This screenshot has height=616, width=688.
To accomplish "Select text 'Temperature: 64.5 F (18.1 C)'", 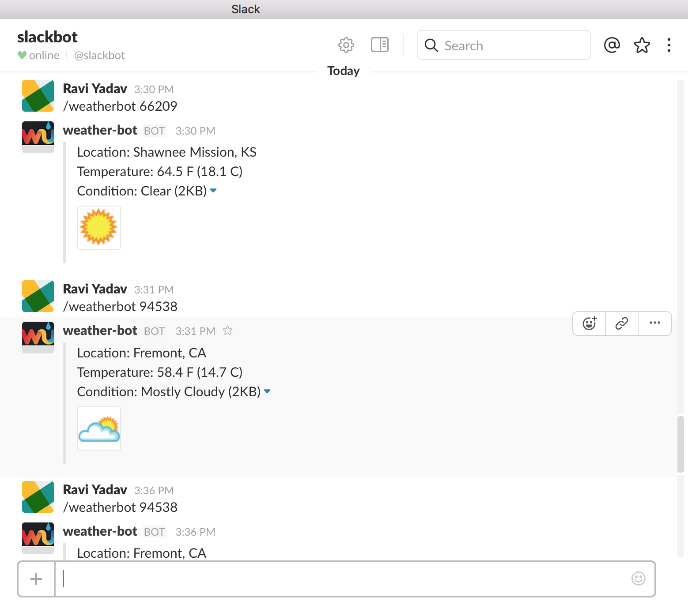I will pos(160,172).
